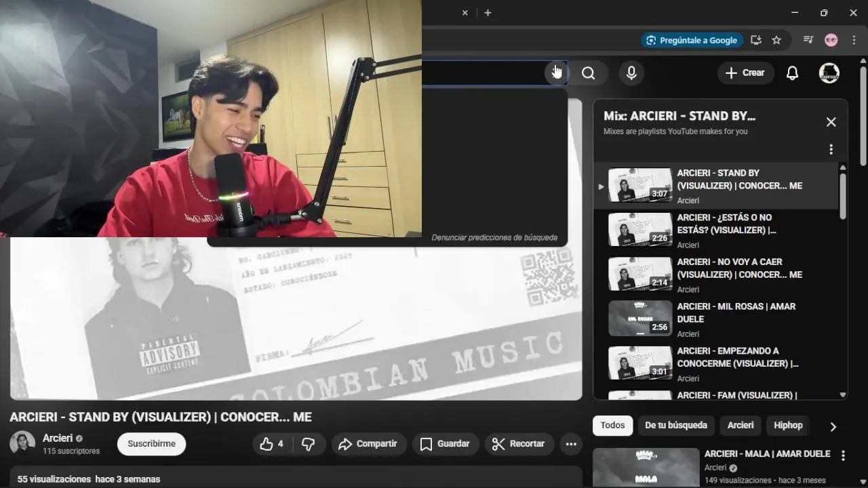Click the video title ARCIERI - STAND BY text

161,418
